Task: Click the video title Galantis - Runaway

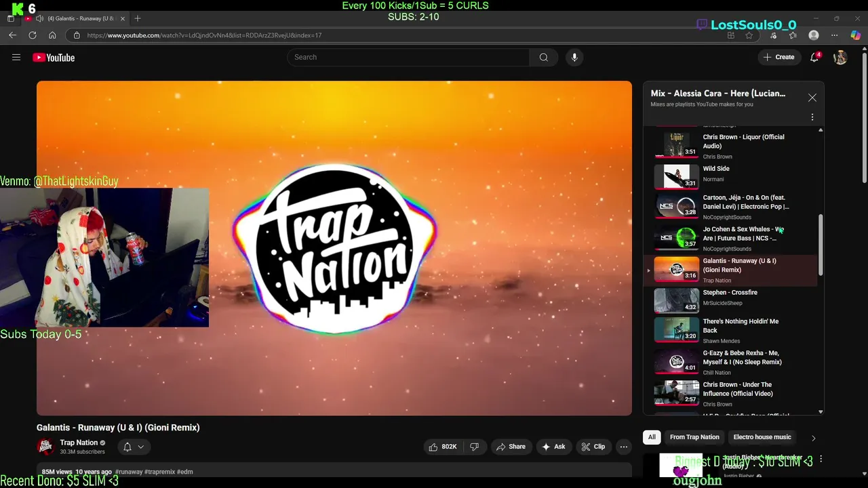Action: click(118, 428)
